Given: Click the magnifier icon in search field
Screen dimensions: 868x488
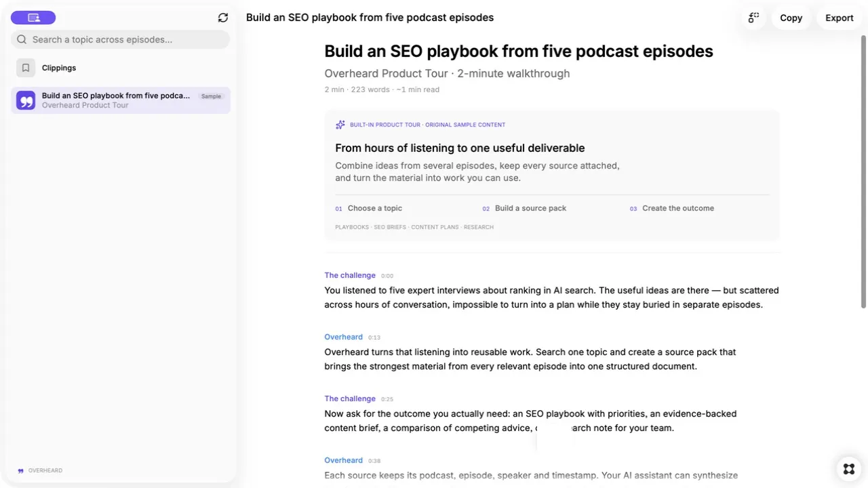Looking at the screenshot, I should (22, 39).
